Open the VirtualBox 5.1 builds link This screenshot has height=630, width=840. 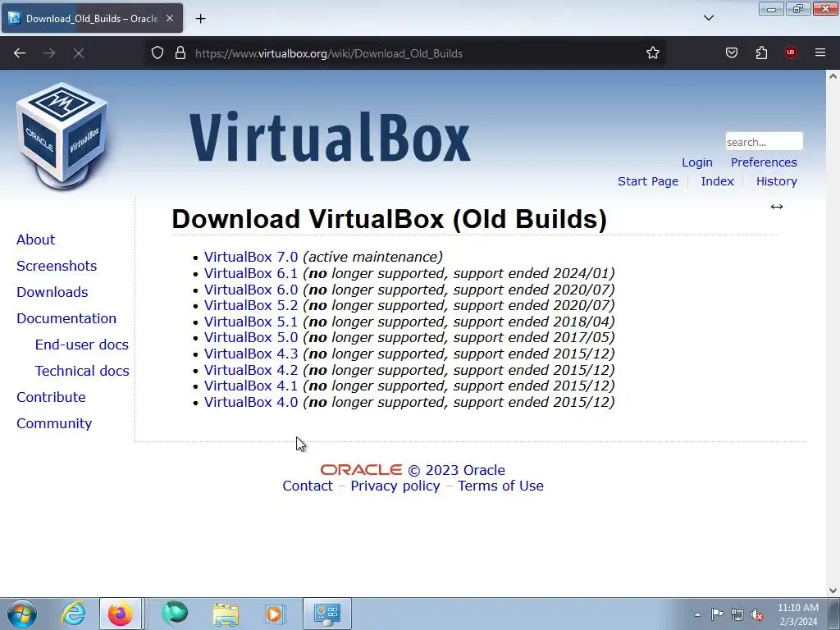[x=251, y=322]
